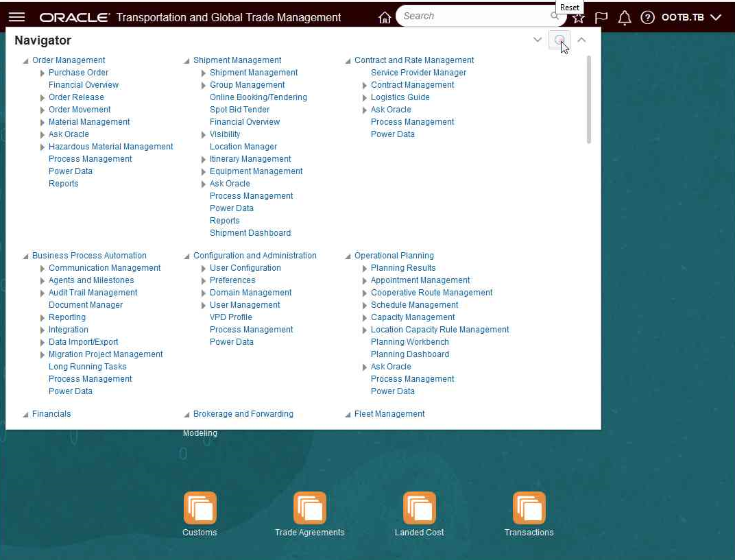Expand the Migration Project Management node
Screen dimensions: 735x560
point(43,355)
